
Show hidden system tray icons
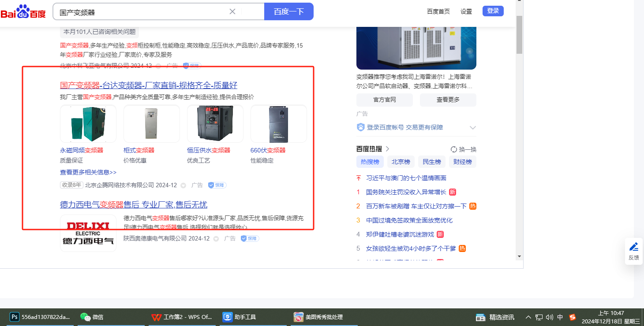click(528, 317)
